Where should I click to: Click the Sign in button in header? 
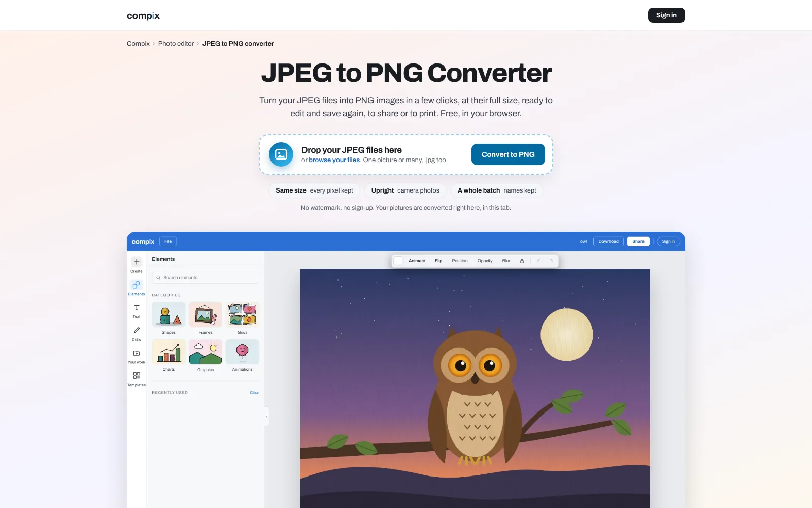(x=666, y=15)
